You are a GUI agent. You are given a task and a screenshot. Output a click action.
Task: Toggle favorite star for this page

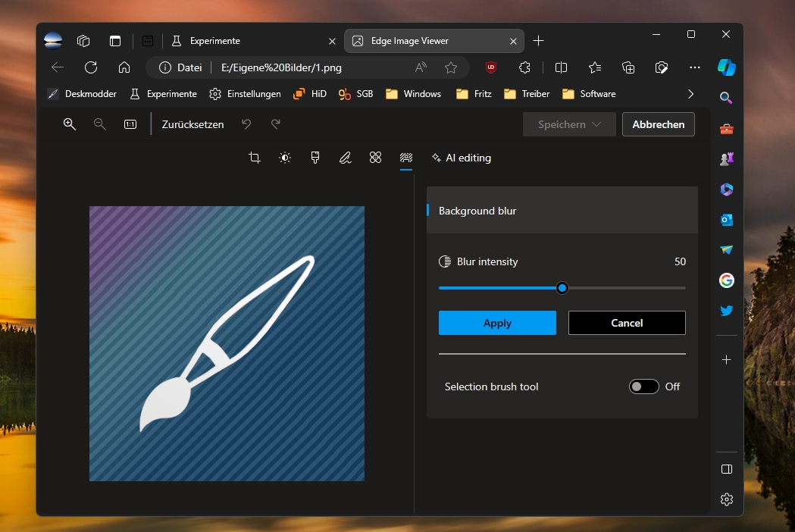(451, 67)
